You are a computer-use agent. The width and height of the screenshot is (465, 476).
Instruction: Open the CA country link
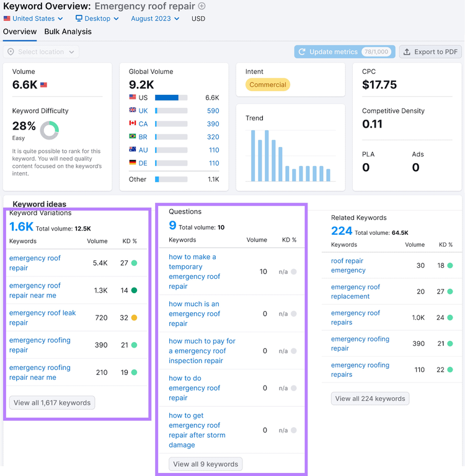143,124
